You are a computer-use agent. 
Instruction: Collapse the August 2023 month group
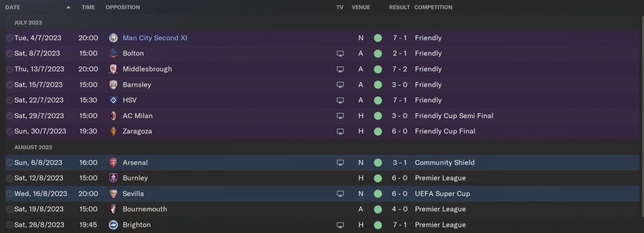pos(33,147)
